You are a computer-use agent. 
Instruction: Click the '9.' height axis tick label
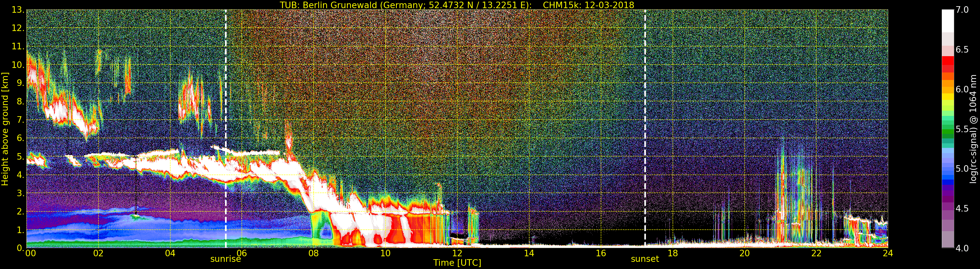click(x=20, y=83)
